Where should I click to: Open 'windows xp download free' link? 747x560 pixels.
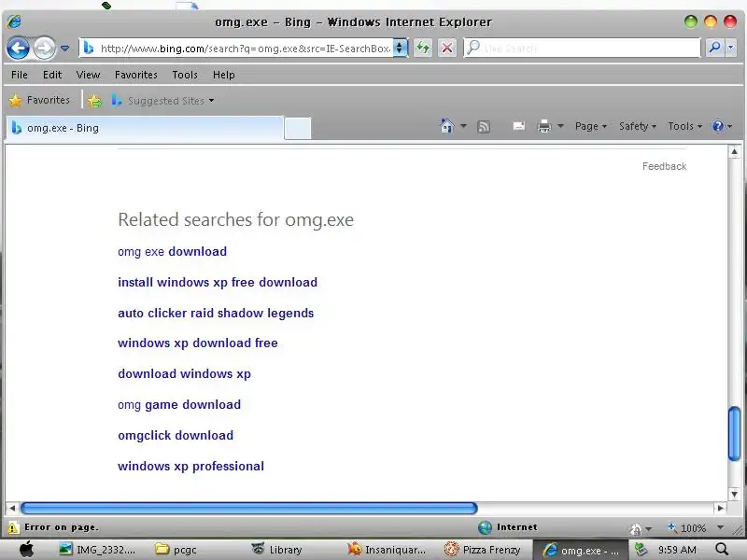[x=198, y=343]
